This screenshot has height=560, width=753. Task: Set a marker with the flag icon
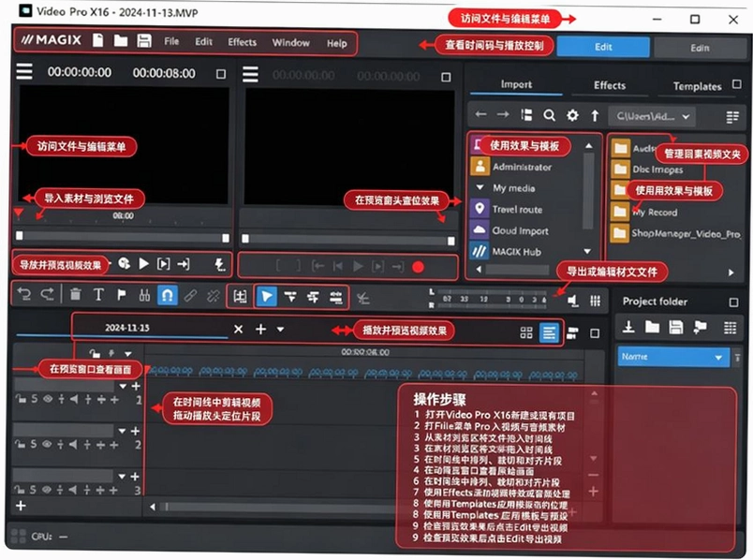click(x=121, y=295)
